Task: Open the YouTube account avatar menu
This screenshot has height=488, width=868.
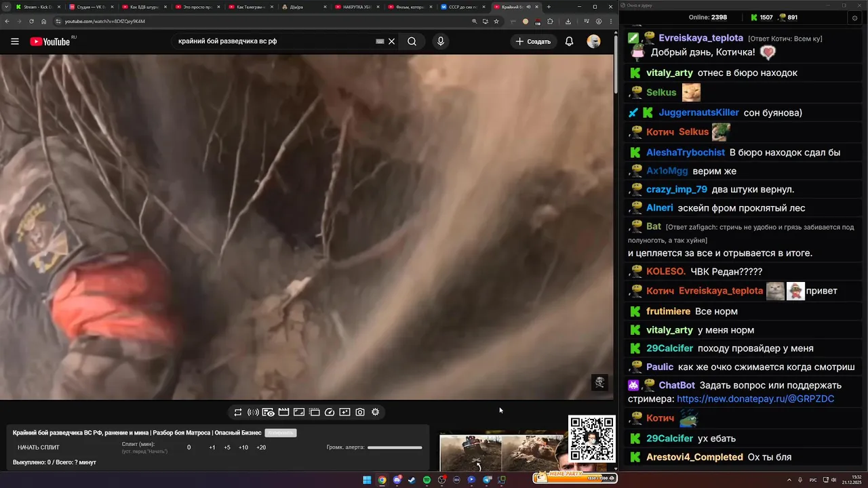Action: click(x=593, y=41)
